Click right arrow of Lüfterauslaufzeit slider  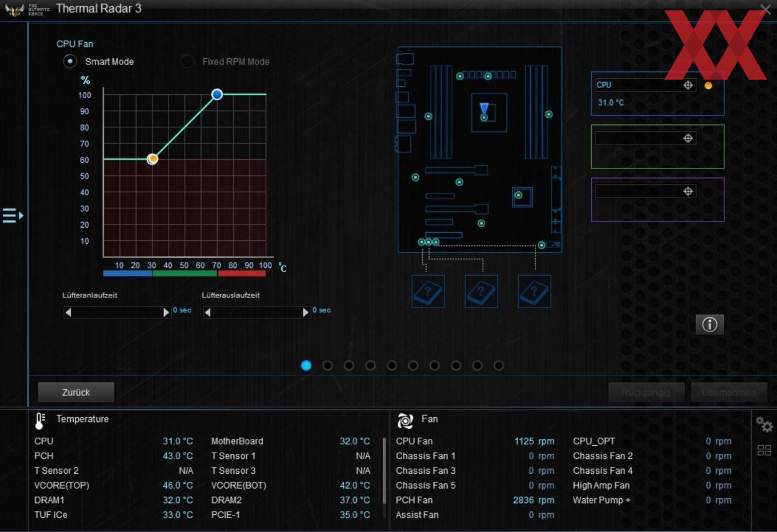point(306,312)
